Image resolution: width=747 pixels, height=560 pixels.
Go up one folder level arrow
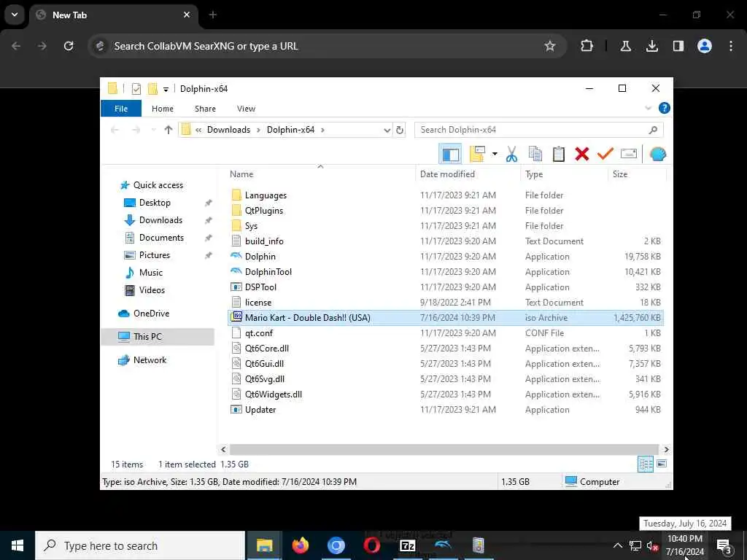point(169,130)
